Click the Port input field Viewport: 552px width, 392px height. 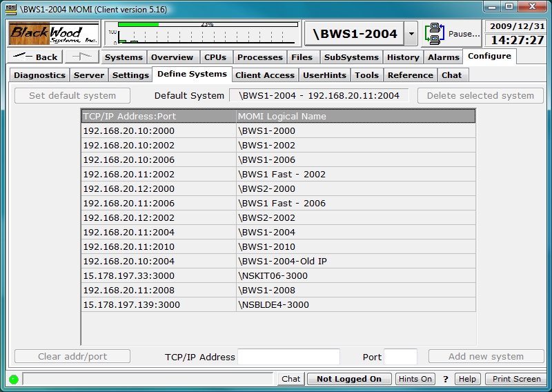tap(400, 357)
